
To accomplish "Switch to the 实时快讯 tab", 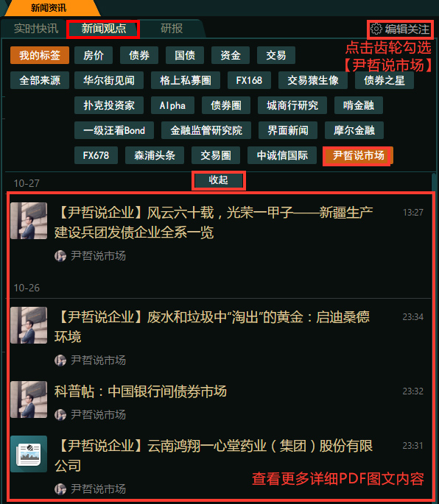I will [x=36, y=29].
